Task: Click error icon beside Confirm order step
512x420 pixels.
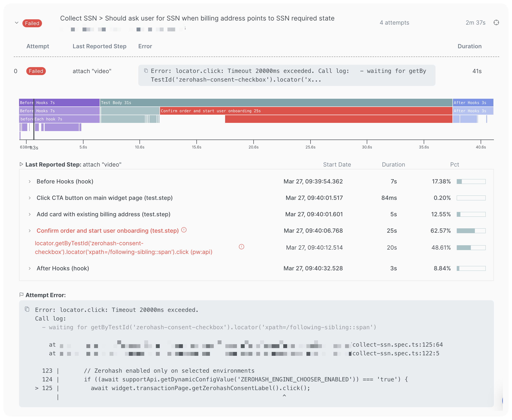Action: (184, 230)
